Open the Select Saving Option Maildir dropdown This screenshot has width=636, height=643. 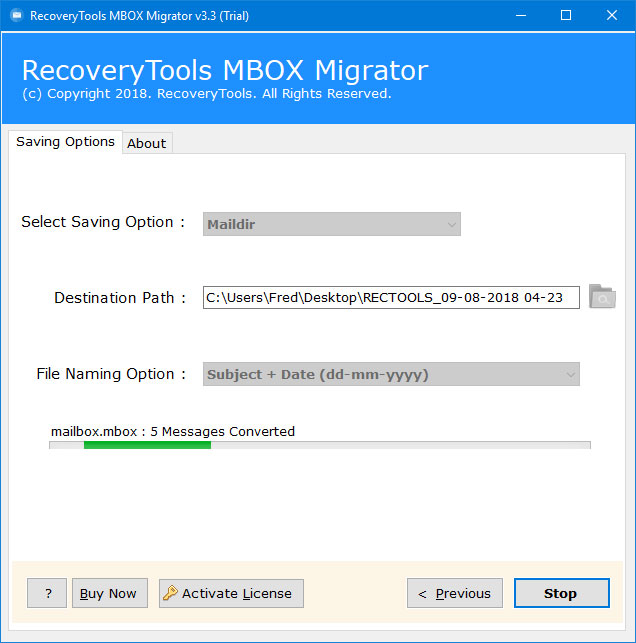[332, 224]
